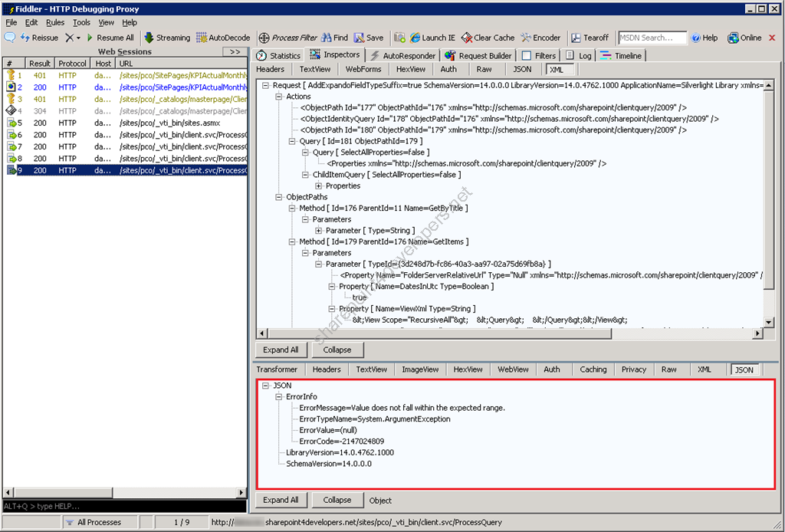Open the File menu
The image size is (785, 532).
11,22
